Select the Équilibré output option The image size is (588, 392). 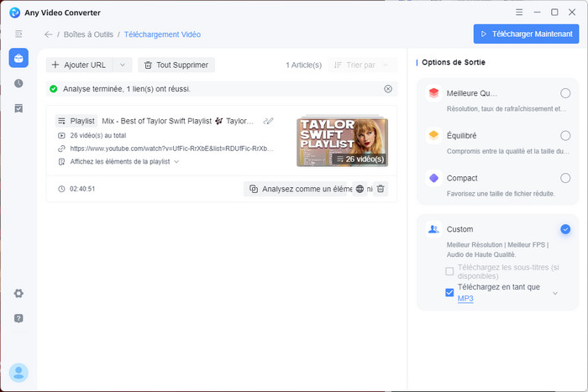565,135
